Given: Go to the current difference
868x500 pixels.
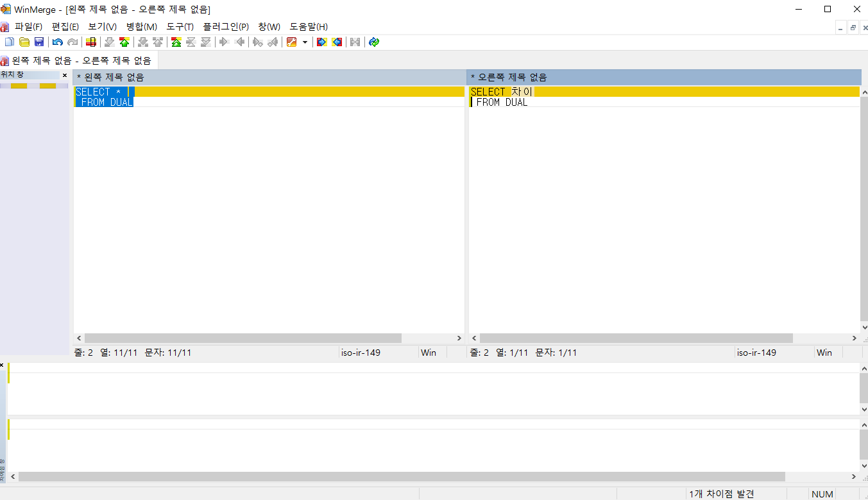Looking at the screenshot, I should point(191,42).
